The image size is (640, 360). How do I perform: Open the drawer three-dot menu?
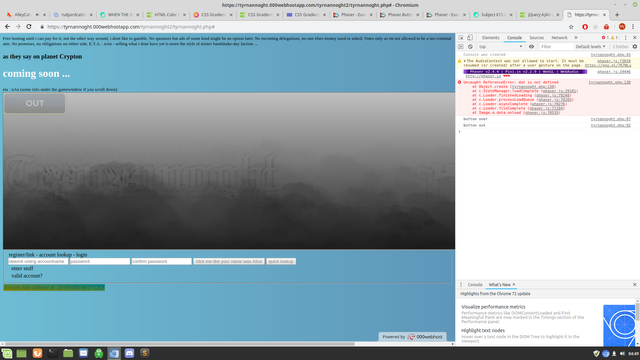[461, 284]
